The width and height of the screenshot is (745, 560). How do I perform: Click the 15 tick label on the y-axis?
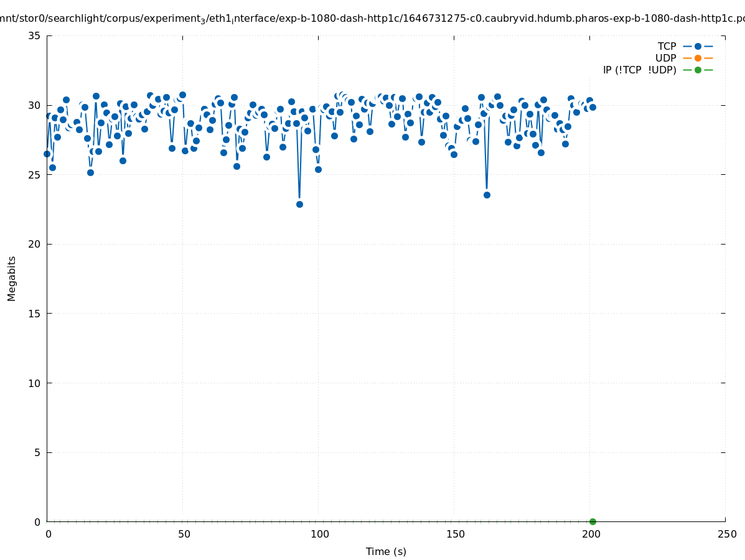[x=34, y=314]
